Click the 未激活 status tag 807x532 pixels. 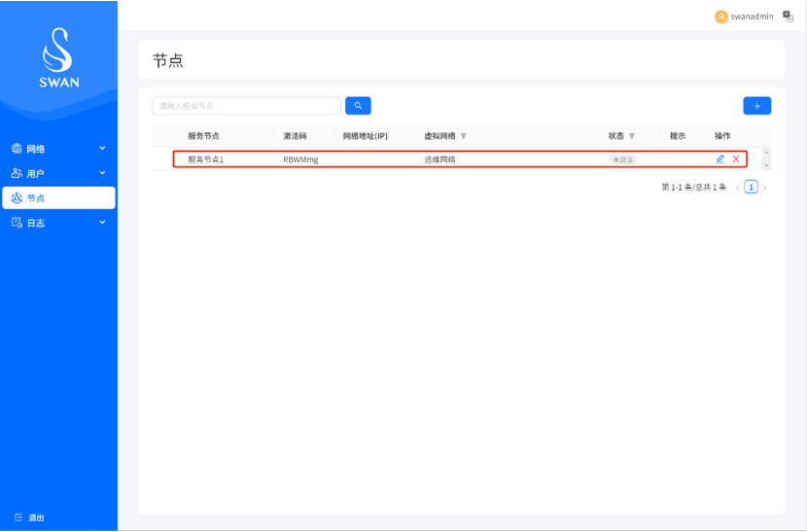coord(622,160)
